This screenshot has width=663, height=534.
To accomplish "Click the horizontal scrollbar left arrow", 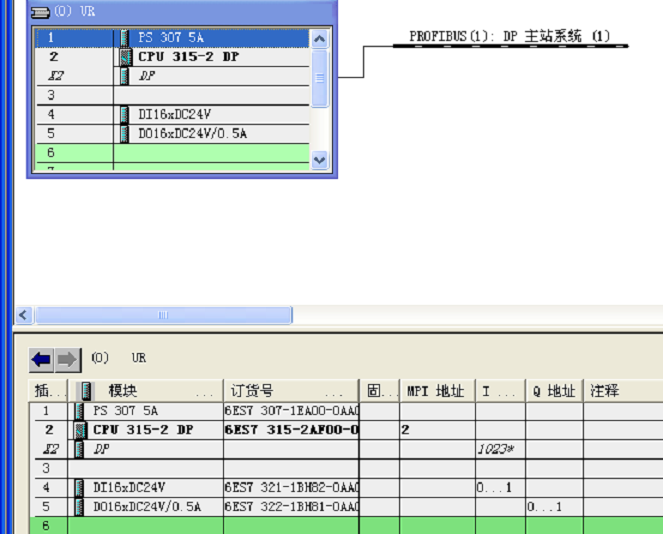I will click(24, 315).
